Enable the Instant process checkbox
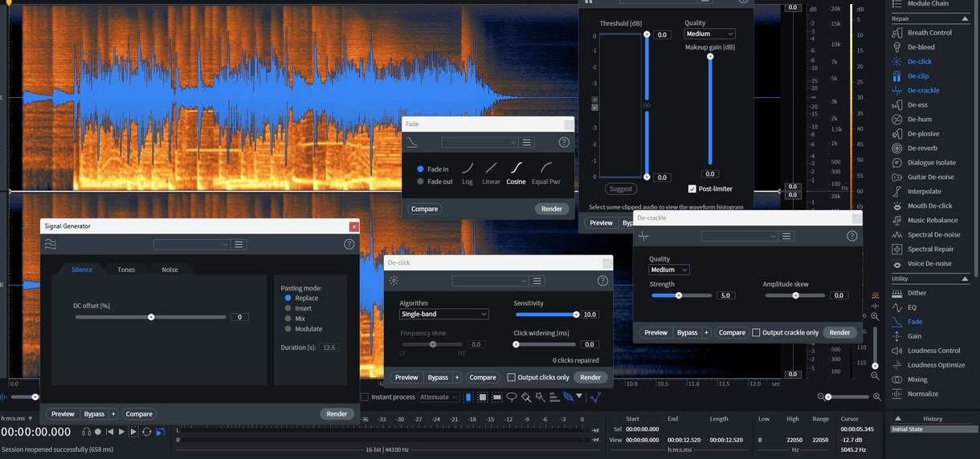The height and width of the screenshot is (459, 980). [365, 397]
